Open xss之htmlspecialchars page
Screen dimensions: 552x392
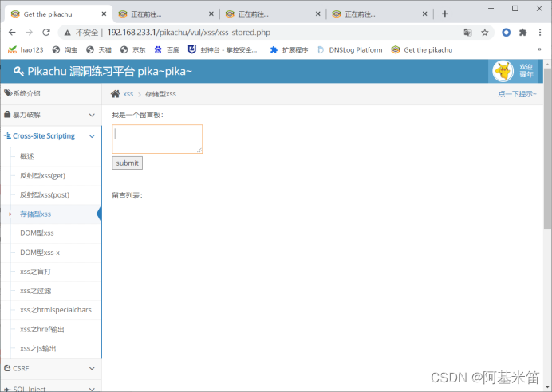point(56,310)
